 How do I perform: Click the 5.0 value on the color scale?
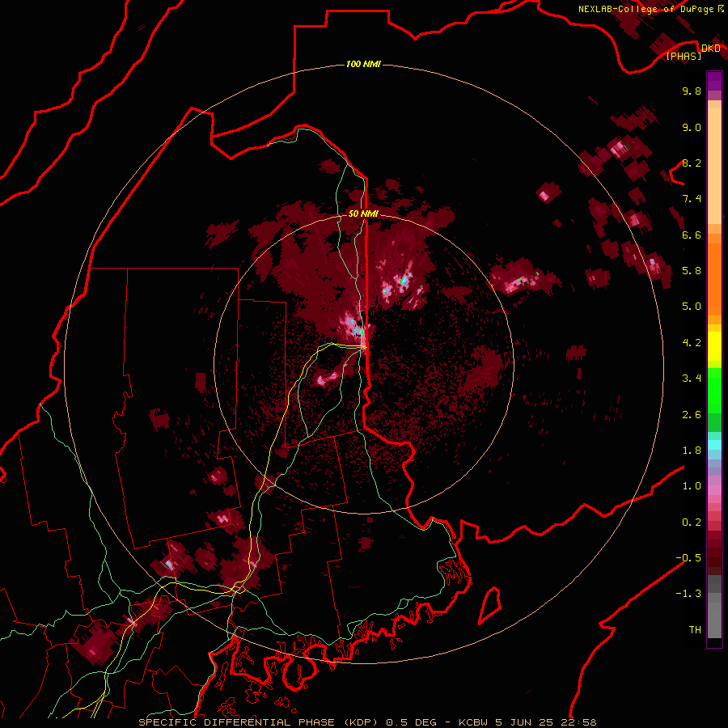tap(692, 307)
